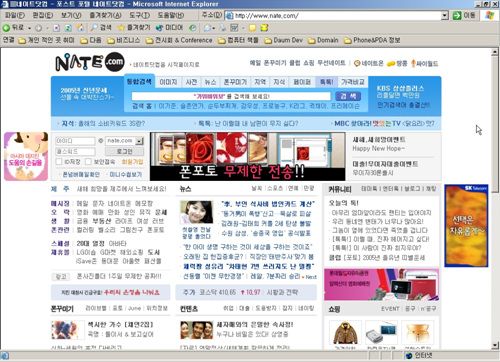Click the NATE.com logo
The width and height of the screenshot is (500, 362).
coord(90,62)
